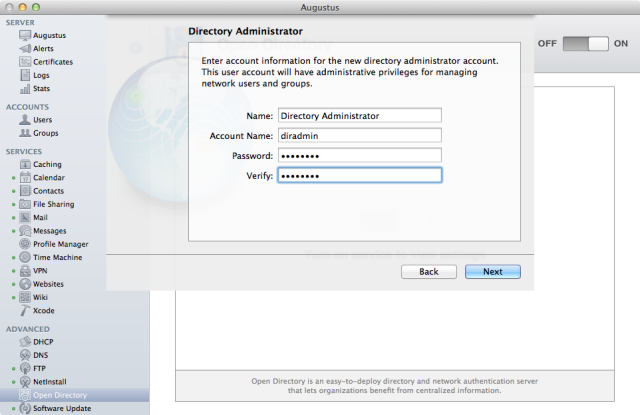Open the DNS service icon
640x415 pixels.
point(25,355)
